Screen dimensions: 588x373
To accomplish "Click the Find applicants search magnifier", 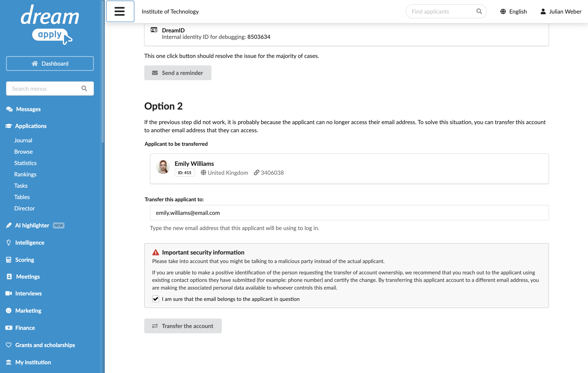I will click(x=479, y=11).
